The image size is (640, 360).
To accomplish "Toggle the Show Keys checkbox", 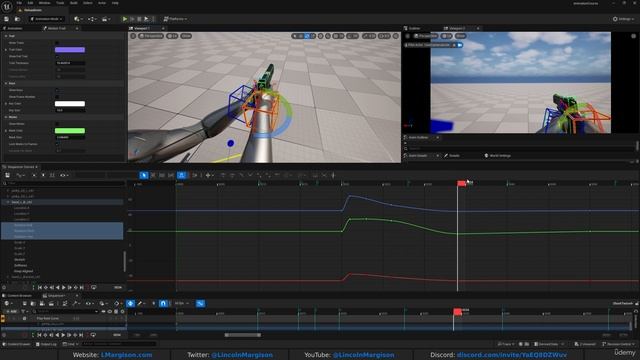I will point(57,90).
